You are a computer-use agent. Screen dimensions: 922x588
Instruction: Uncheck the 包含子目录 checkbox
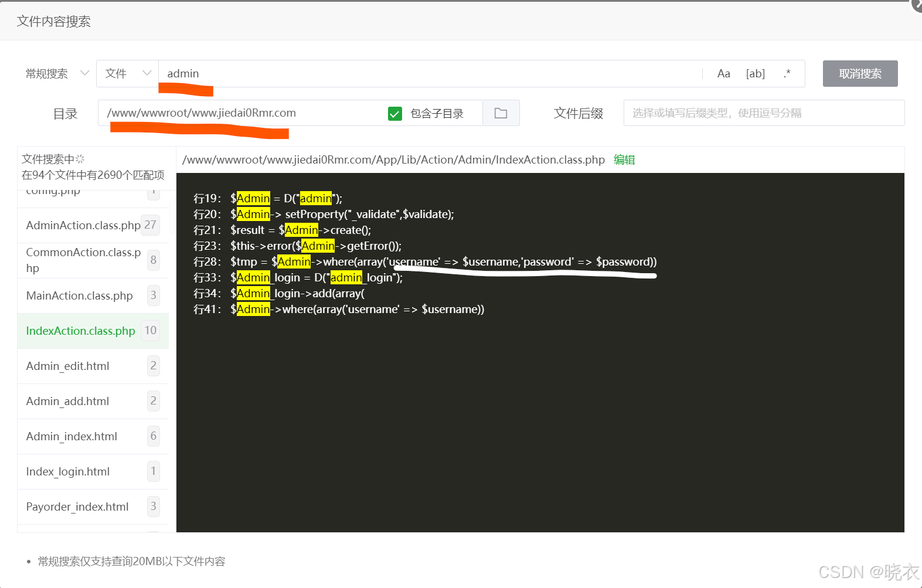[395, 114]
